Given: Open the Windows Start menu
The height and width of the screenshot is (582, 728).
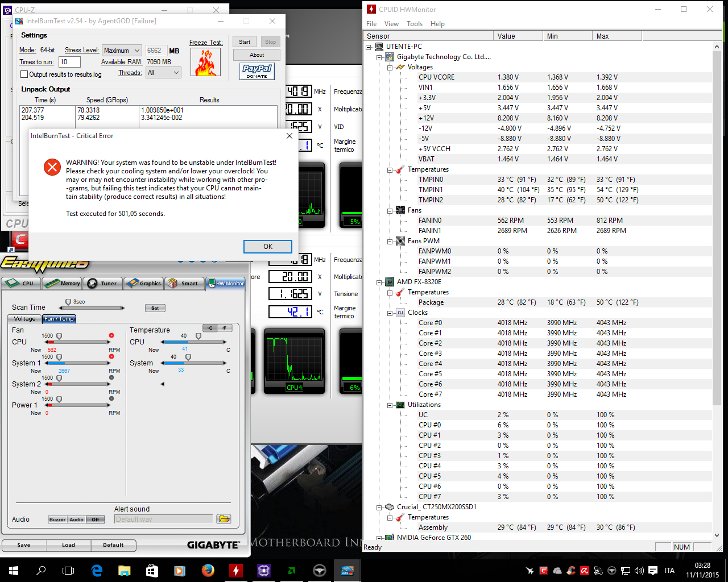Looking at the screenshot, I should coord(13,570).
